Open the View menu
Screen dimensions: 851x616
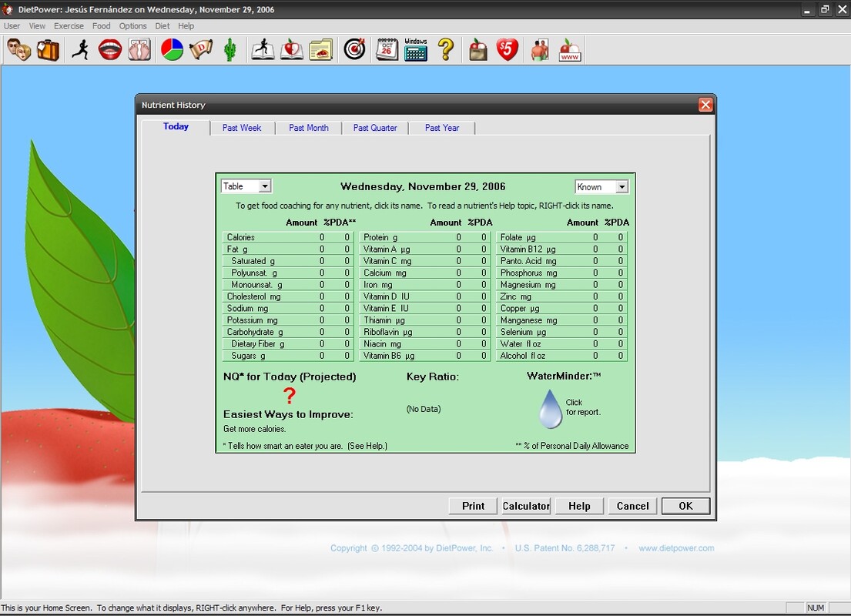[x=37, y=26]
